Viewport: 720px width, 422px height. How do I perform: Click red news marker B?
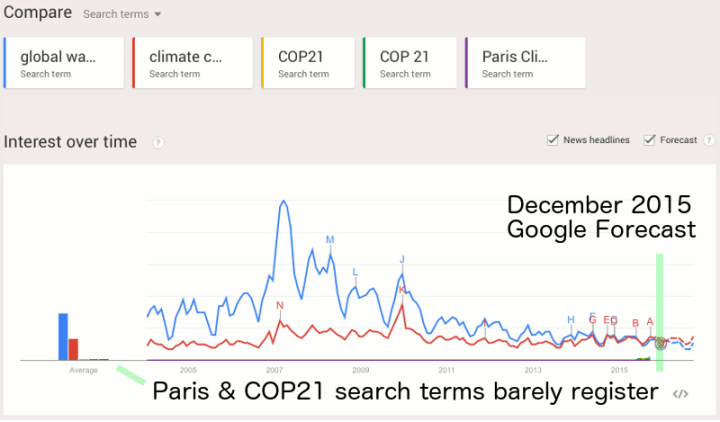point(635,323)
